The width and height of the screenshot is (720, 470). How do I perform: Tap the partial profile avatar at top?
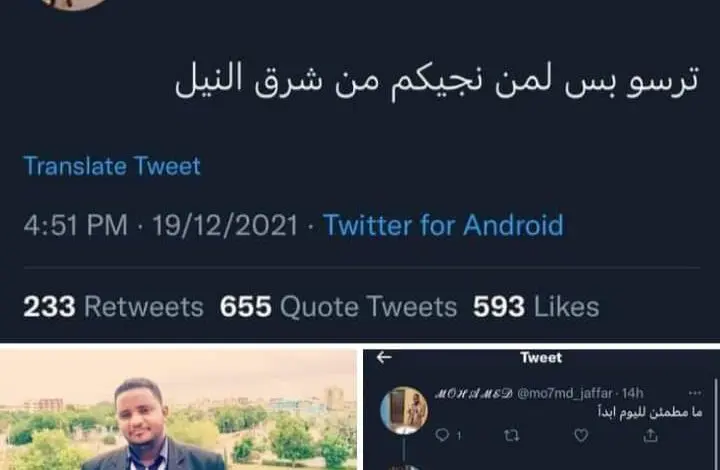coord(73,5)
